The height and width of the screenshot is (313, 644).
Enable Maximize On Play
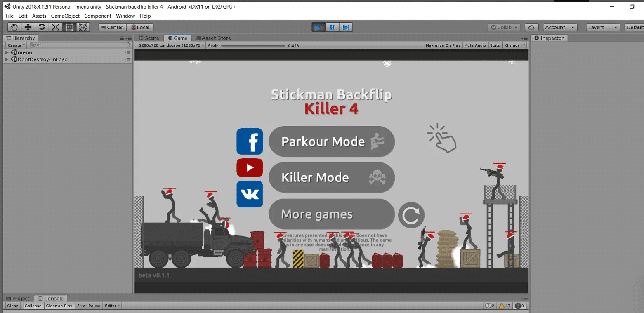[443, 45]
